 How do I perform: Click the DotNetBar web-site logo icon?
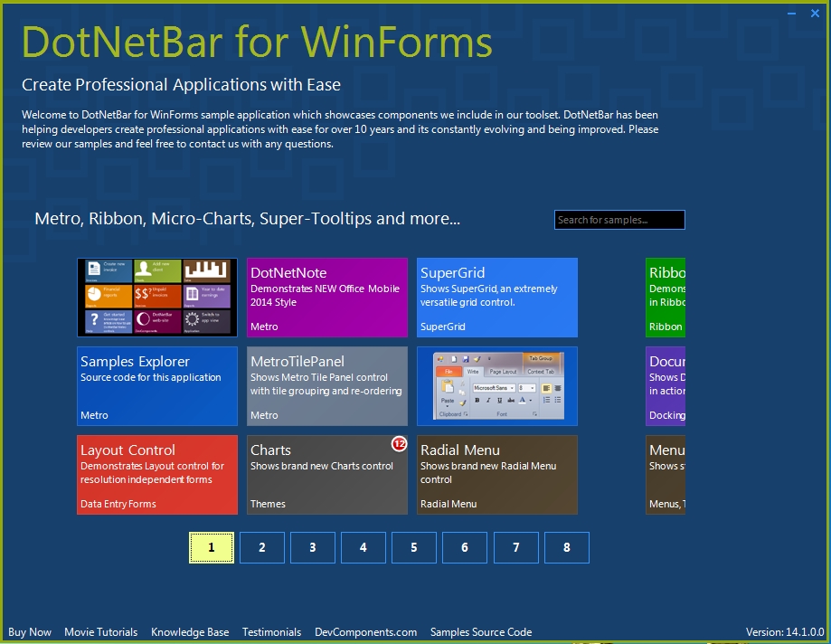click(x=143, y=318)
